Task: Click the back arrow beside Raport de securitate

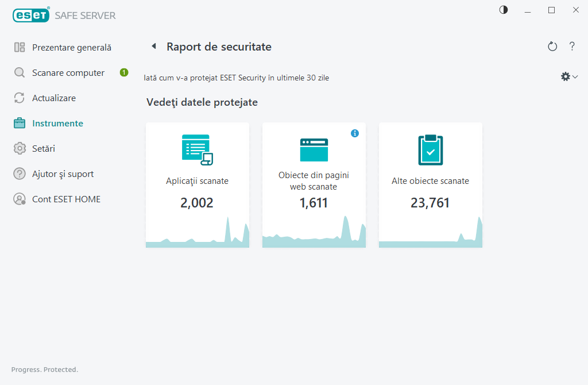Action: [153, 47]
